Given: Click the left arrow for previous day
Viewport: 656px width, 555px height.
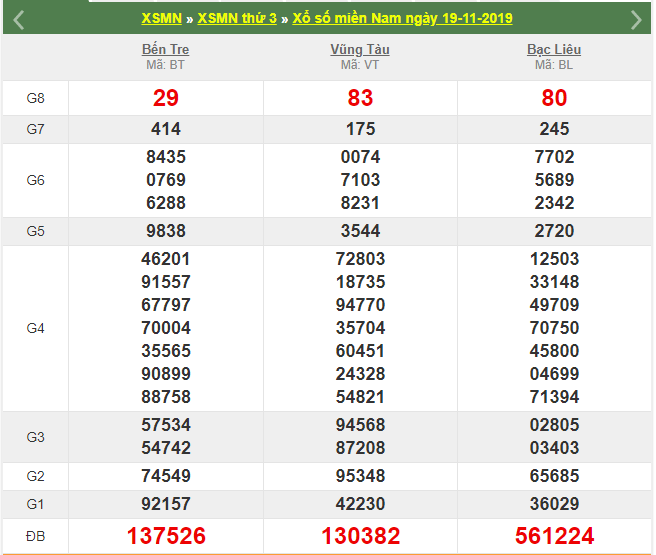Looking at the screenshot, I should 19,19.
